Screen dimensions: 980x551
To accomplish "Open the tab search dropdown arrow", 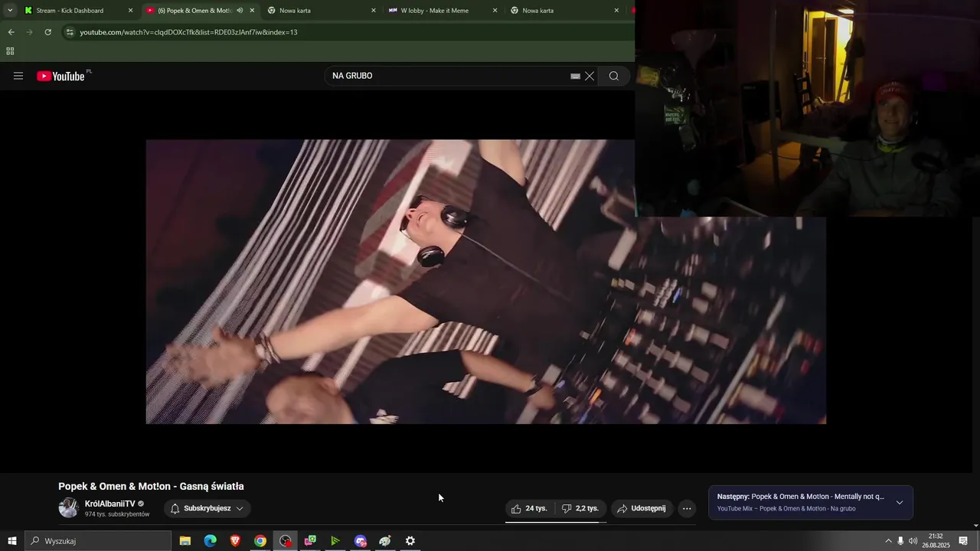I will tap(10, 11).
